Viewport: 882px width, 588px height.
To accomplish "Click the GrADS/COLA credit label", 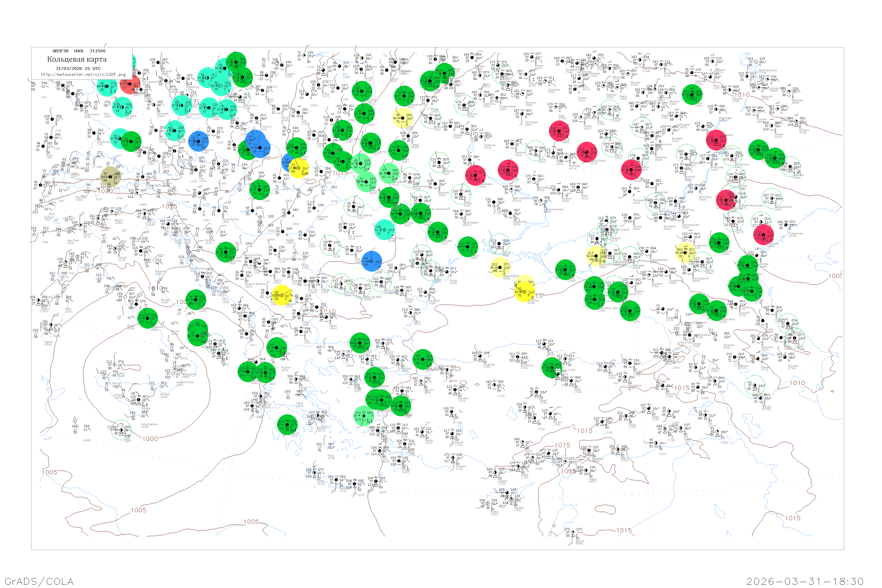I will pos(39,581).
